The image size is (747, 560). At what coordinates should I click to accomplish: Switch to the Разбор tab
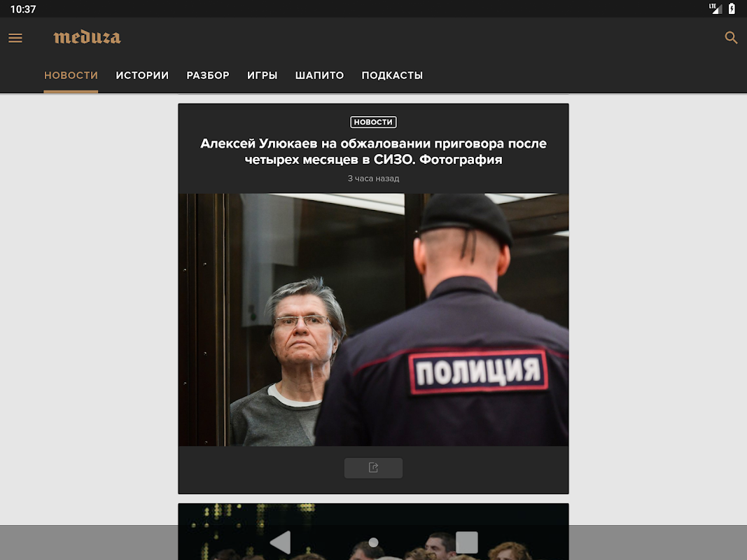click(x=208, y=75)
